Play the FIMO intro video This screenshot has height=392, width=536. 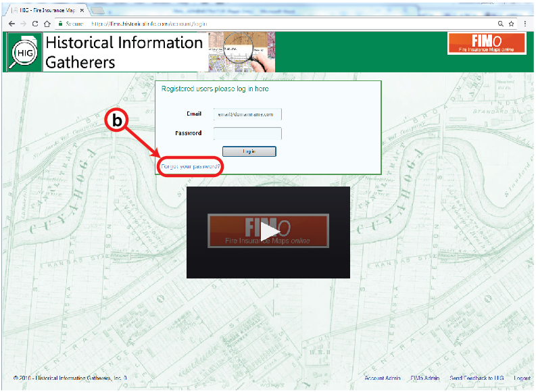point(268,232)
